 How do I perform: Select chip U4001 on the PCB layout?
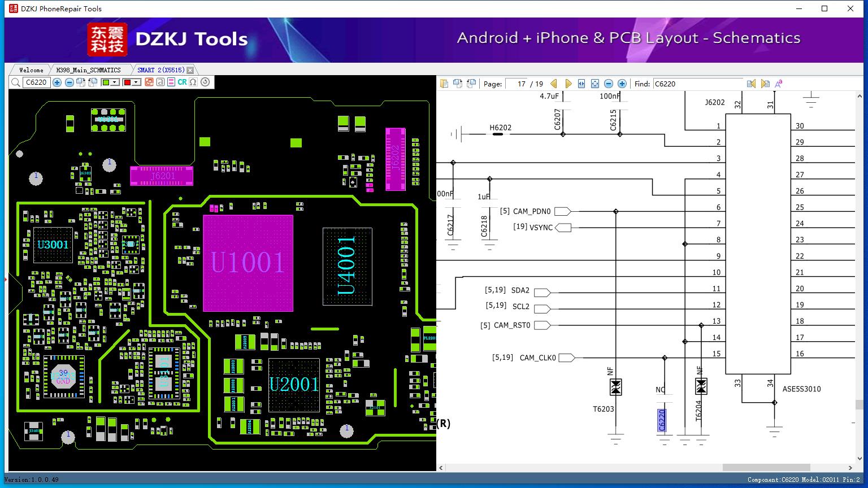pos(348,266)
